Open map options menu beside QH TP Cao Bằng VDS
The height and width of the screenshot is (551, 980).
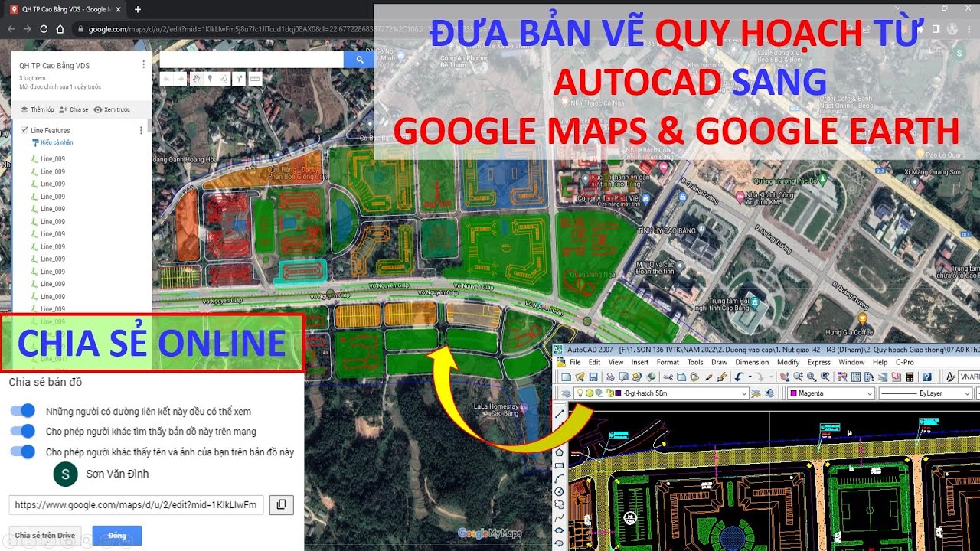[x=143, y=65]
